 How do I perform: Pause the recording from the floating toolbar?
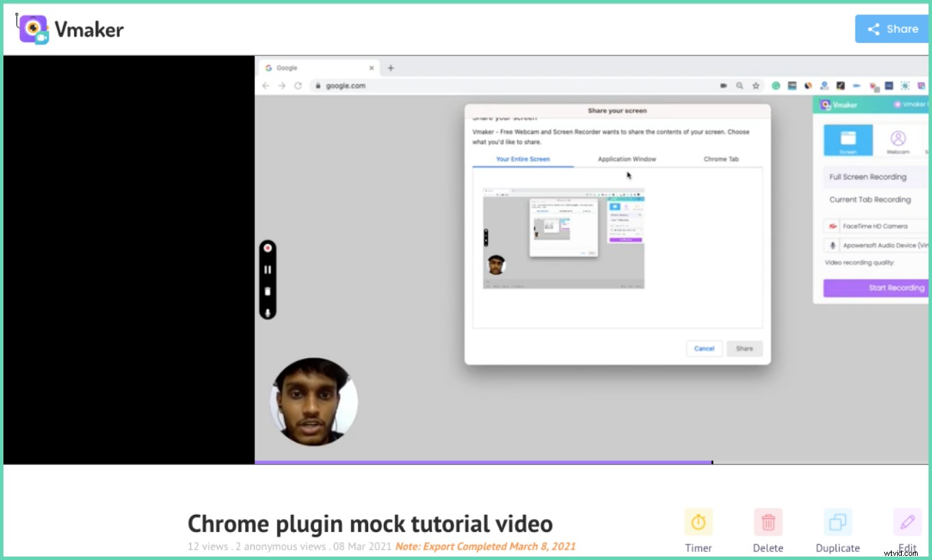[268, 269]
